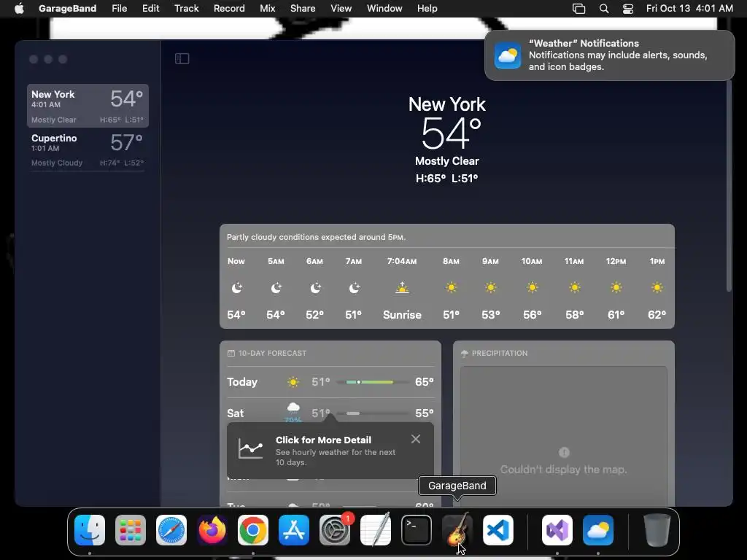Click chart icon in More Detail tooltip
This screenshot has width=747, height=560.
pyautogui.click(x=251, y=448)
